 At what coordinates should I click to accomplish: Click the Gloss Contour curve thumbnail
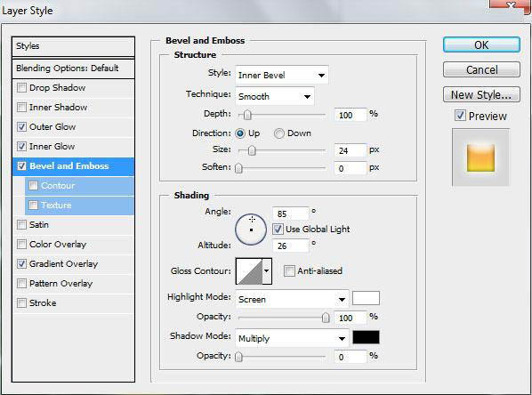[249, 271]
